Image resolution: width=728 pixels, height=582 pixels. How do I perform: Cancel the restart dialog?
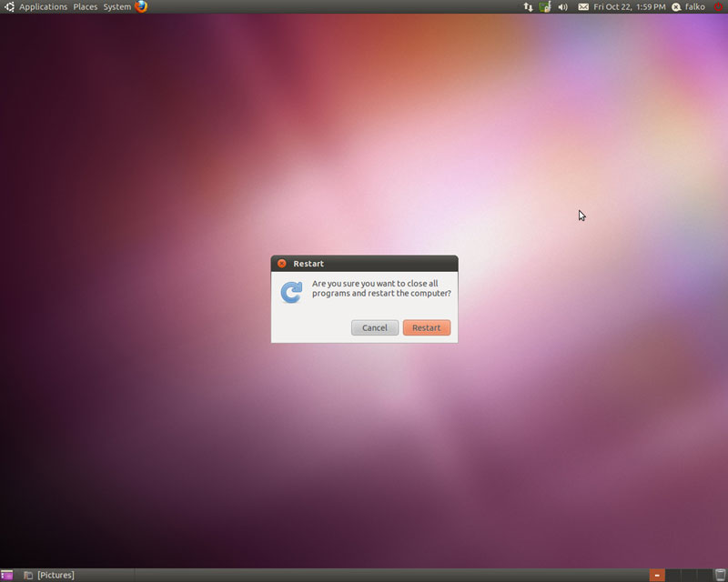tap(375, 327)
